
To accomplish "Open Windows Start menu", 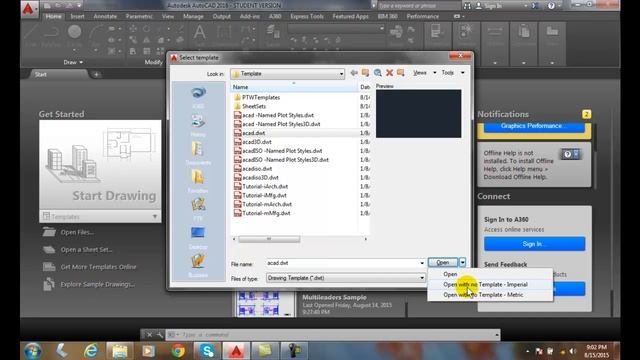I will click(33, 351).
